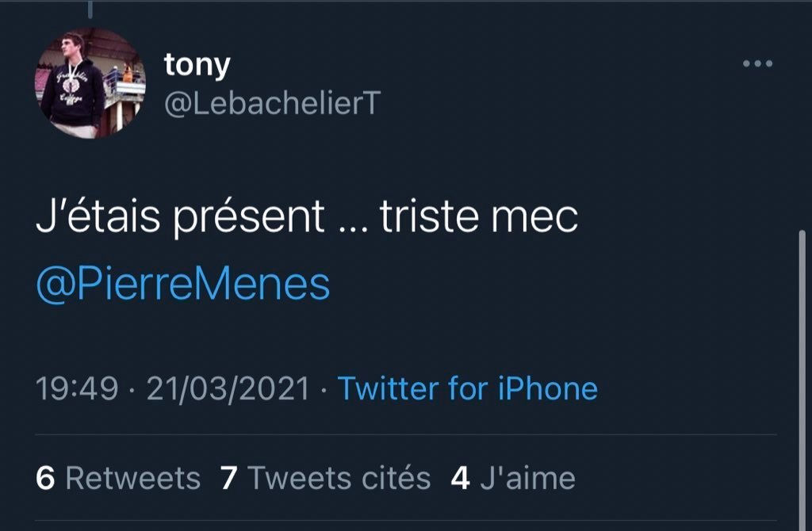Click the 19:49 tweet timestamp
This screenshot has height=531, width=812.
[77, 389]
